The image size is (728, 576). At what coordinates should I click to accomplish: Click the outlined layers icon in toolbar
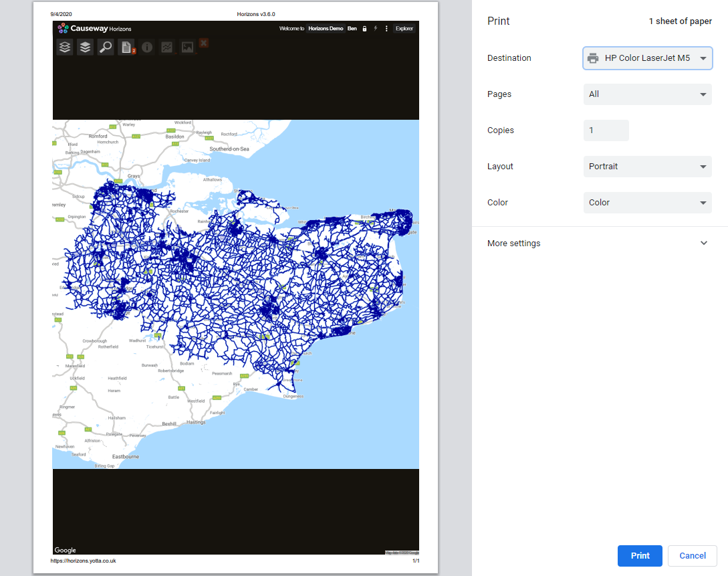coord(64,47)
